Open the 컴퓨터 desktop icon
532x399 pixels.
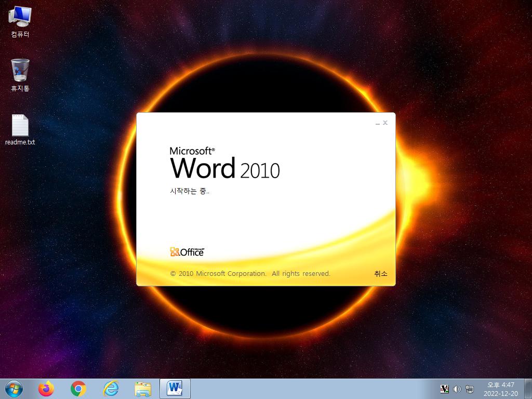20,22
